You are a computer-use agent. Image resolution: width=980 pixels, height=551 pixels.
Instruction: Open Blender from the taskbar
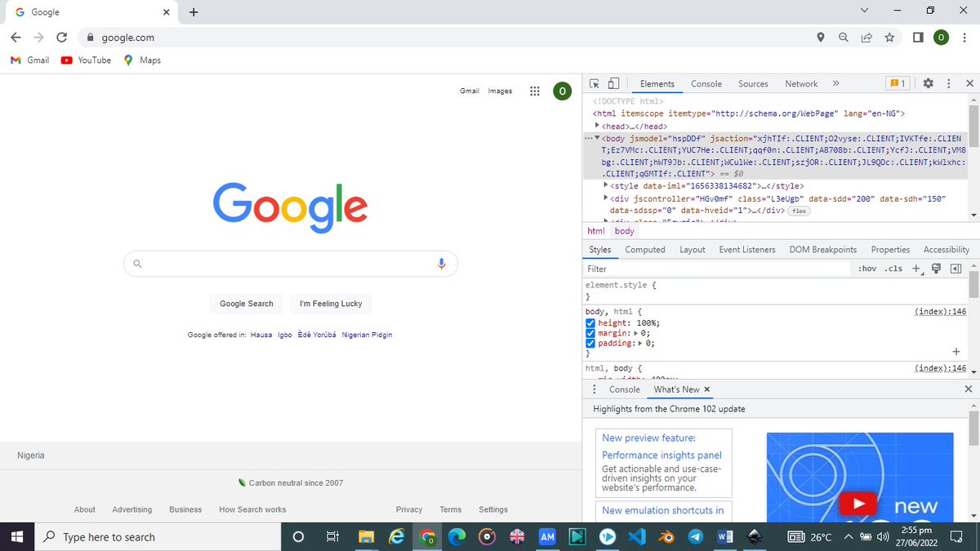[x=666, y=537]
